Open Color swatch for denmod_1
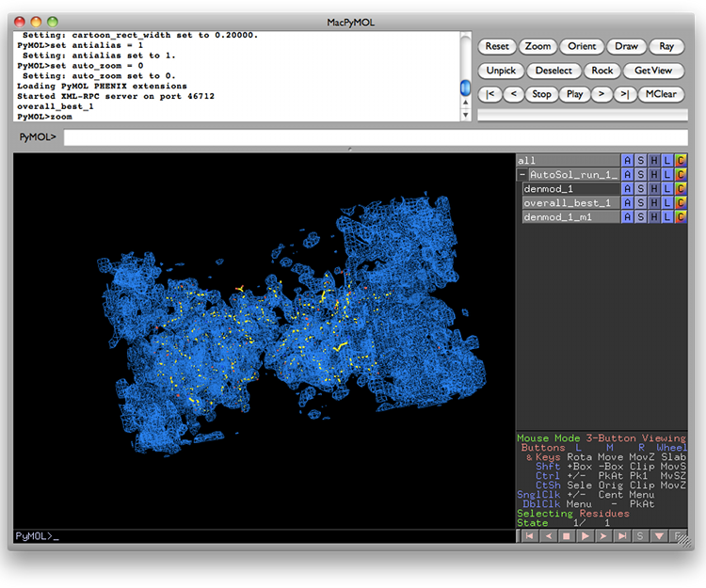706x588 pixels. (x=681, y=189)
